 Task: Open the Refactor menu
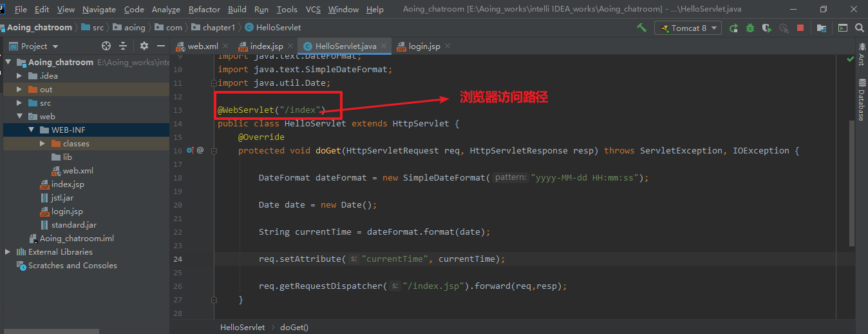point(203,9)
